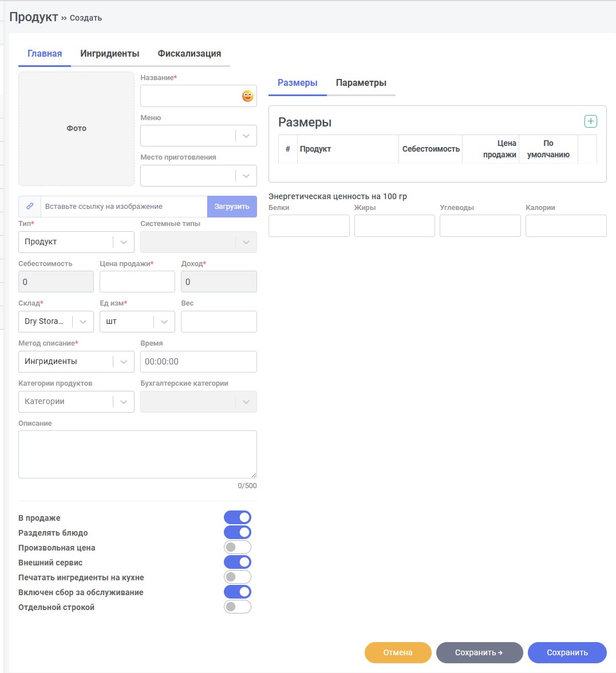Screen dimensions: 616x673
Task: Click the image link input field
Action: tap(124, 207)
